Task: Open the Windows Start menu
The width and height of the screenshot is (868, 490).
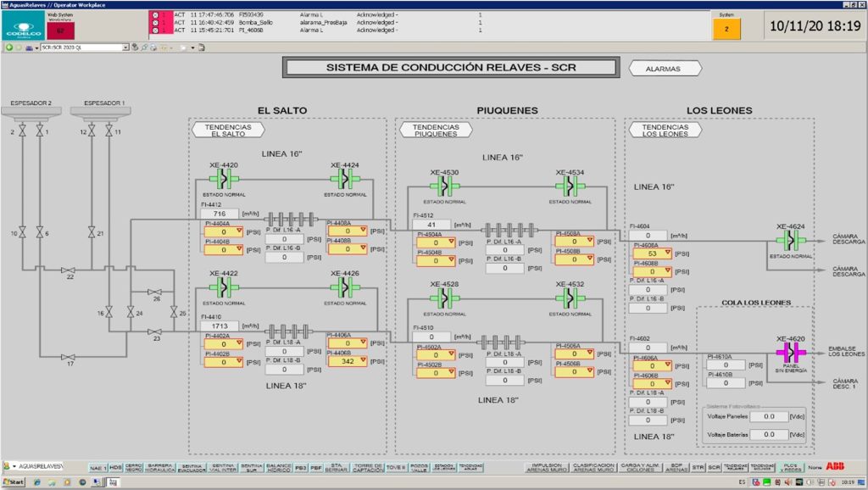Action: (x=14, y=482)
